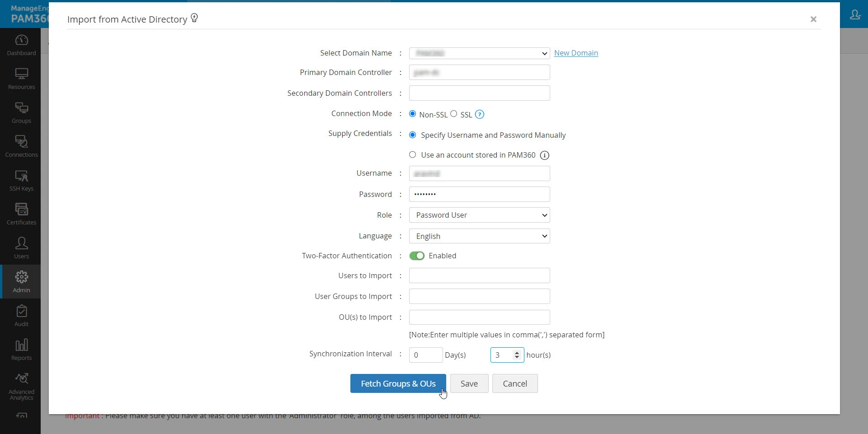Choose Use an account stored in PAM360
The width and height of the screenshot is (868, 434).
[413, 154]
